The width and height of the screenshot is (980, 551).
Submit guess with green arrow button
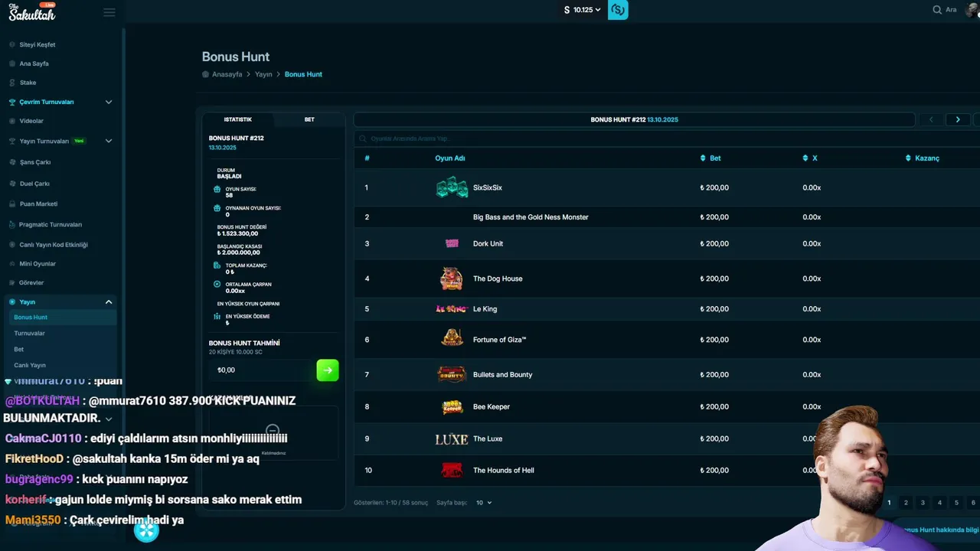coord(328,370)
